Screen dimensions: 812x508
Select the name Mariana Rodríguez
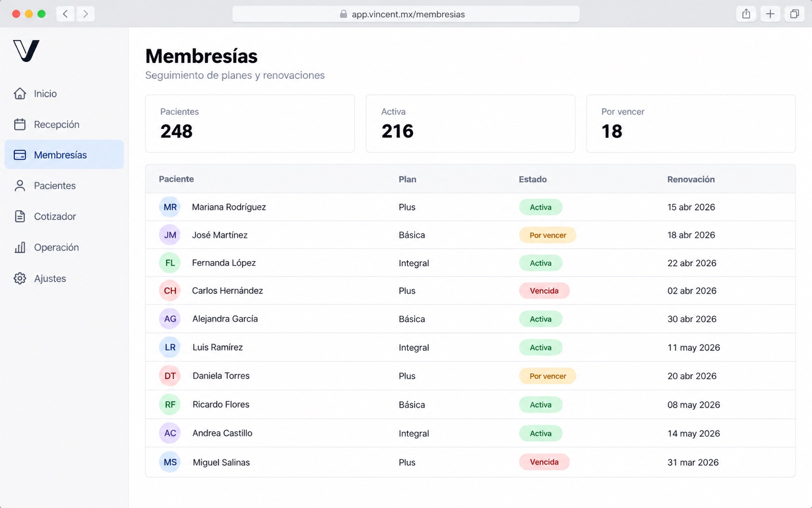tap(229, 207)
